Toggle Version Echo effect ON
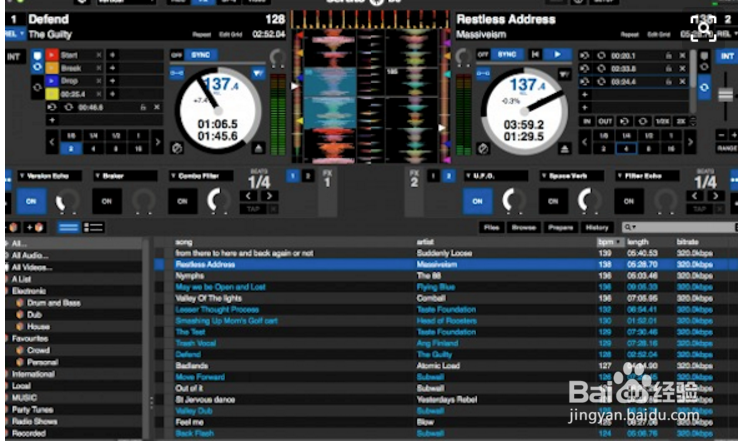The height and width of the screenshot is (441, 741). (x=31, y=201)
